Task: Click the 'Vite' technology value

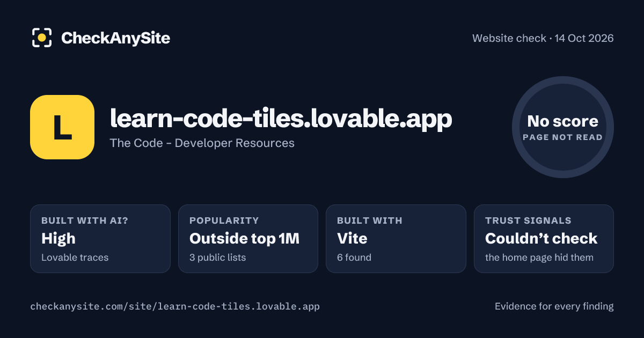Action: click(x=352, y=238)
